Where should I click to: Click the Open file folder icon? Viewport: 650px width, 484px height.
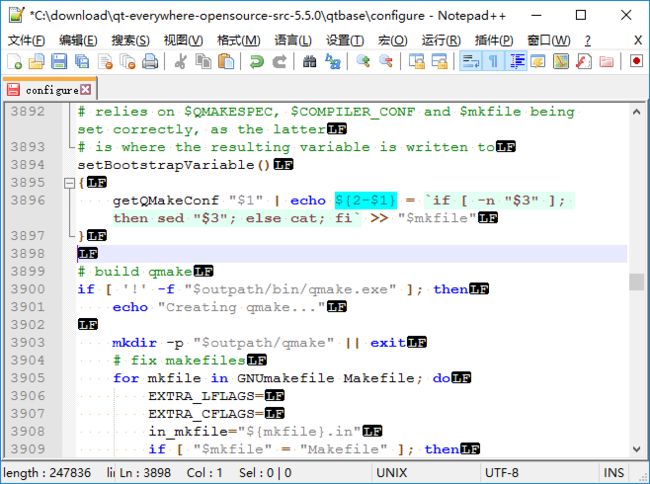(x=36, y=61)
